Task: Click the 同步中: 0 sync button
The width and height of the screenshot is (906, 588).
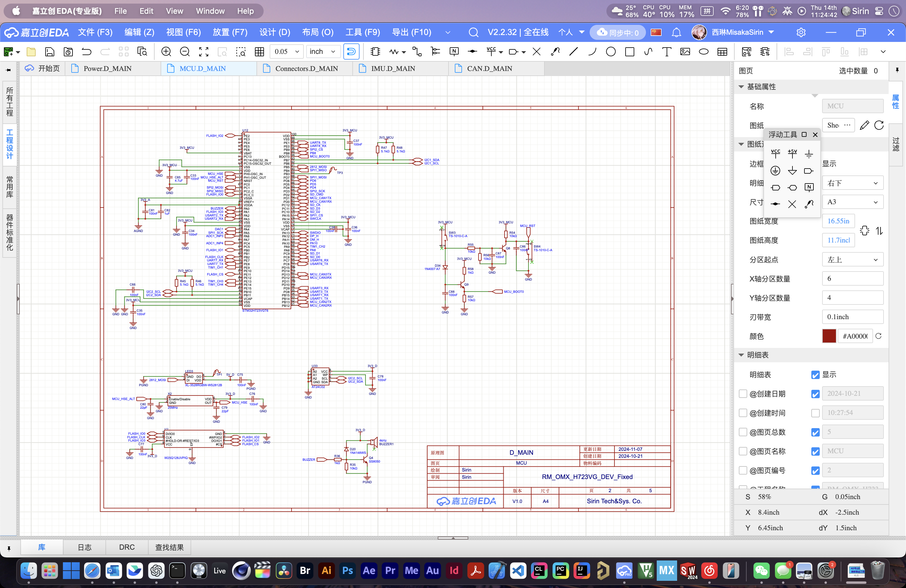Action: tap(617, 33)
